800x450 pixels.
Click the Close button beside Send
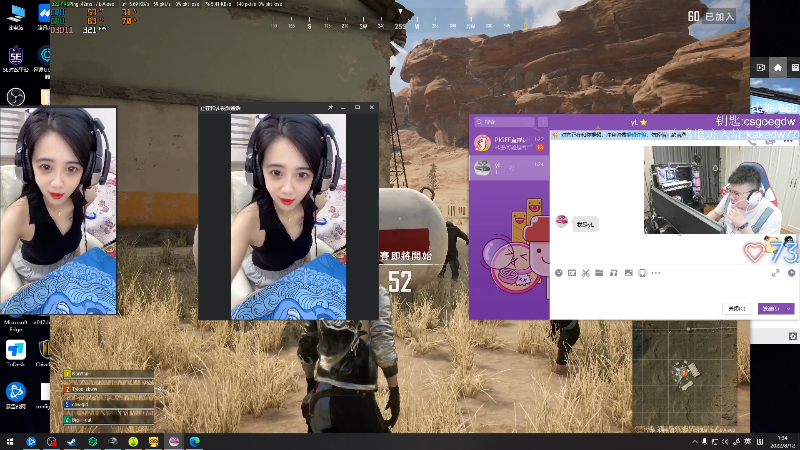pyautogui.click(x=737, y=309)
